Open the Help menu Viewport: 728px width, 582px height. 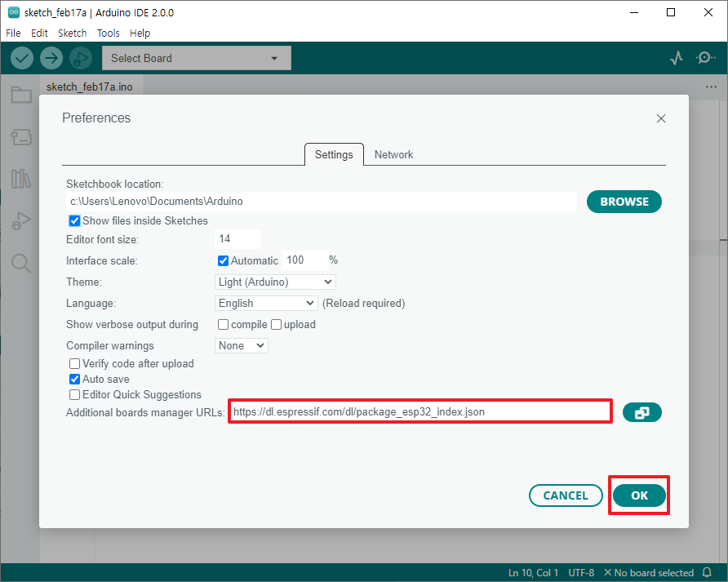coord(140,33)
